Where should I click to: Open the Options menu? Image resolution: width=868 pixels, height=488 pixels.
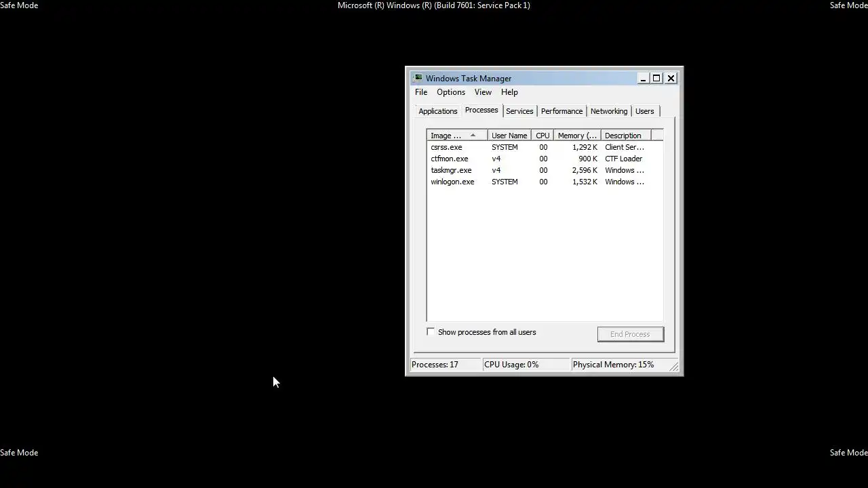pyautogui.click(x=451, y=92)
